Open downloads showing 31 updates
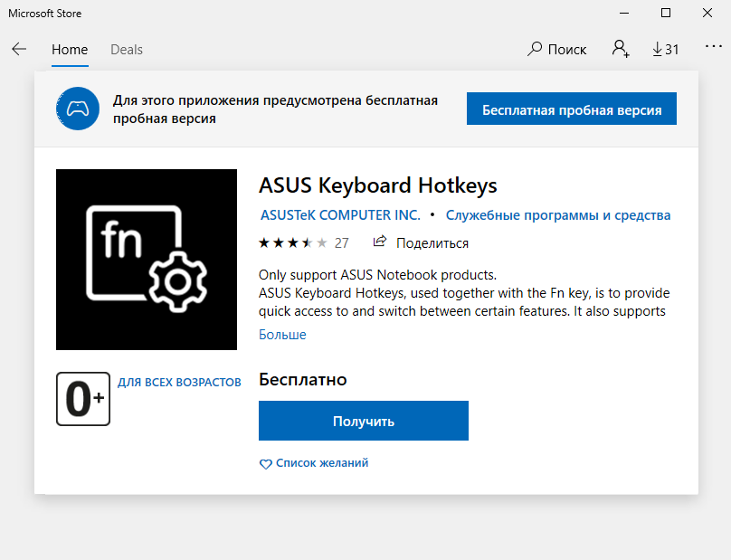 click(665, 49)
